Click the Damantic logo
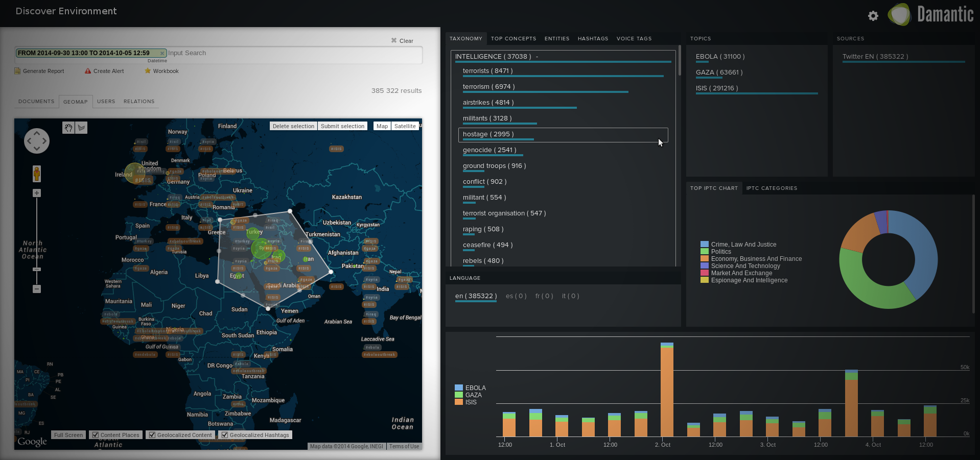Viewport: 980px width, 460px height. tap(930, 14)
